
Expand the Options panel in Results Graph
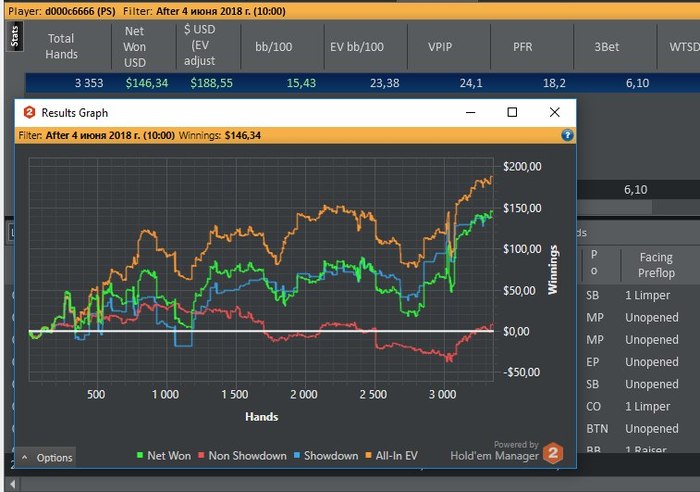[46, 458]
